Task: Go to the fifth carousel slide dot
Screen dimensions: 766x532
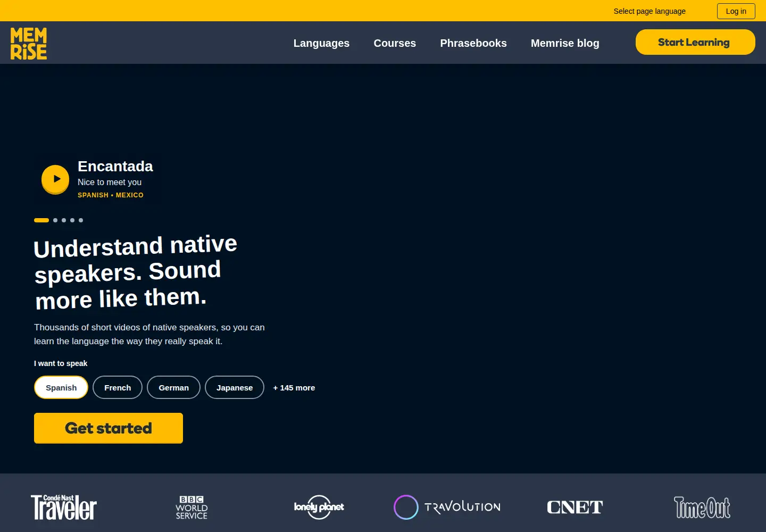Action: pyautogui.click(x=81, y=220)
